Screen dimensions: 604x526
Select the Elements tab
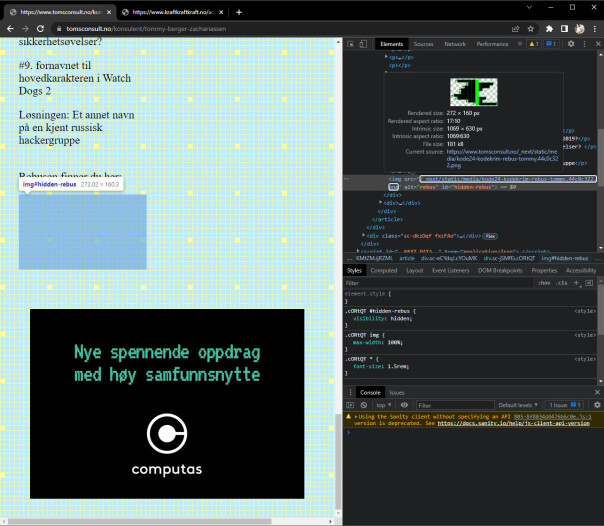(391, 44)
